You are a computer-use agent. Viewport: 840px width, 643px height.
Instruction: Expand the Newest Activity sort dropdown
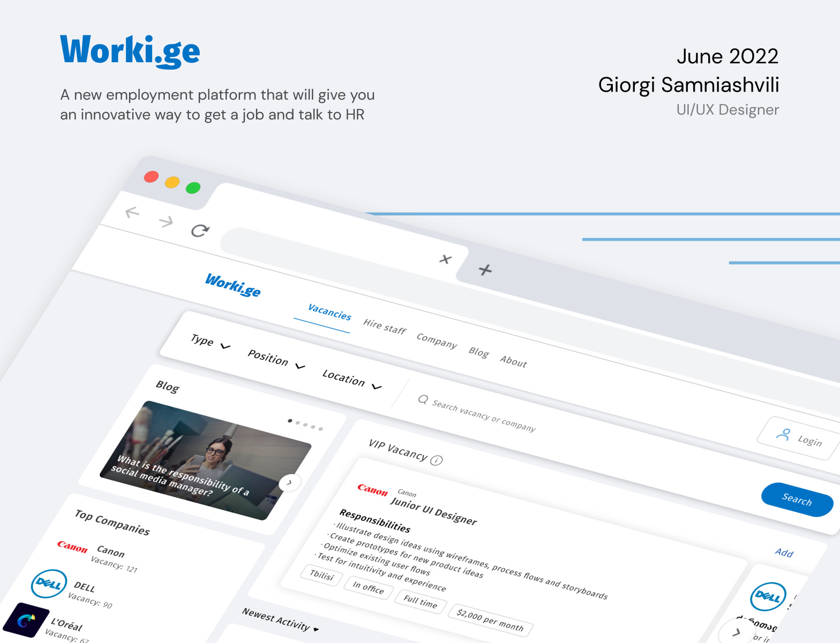coord(280,620)
